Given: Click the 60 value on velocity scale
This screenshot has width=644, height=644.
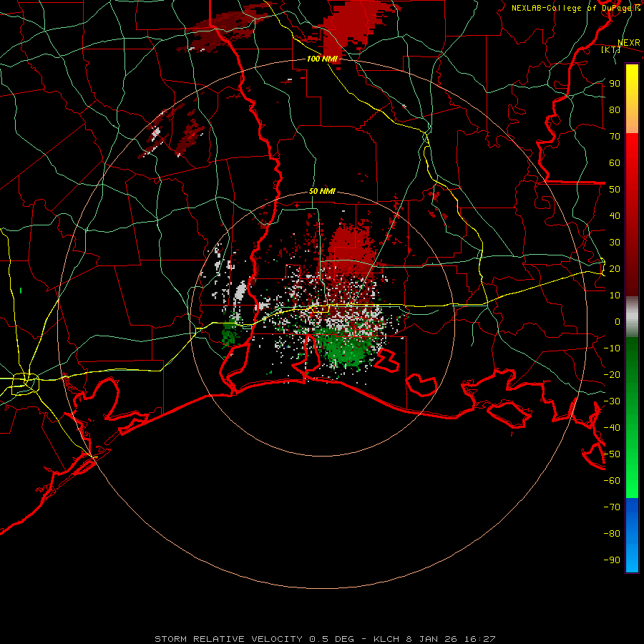Looking at the screenshot, I should click(x=615, y=162).
